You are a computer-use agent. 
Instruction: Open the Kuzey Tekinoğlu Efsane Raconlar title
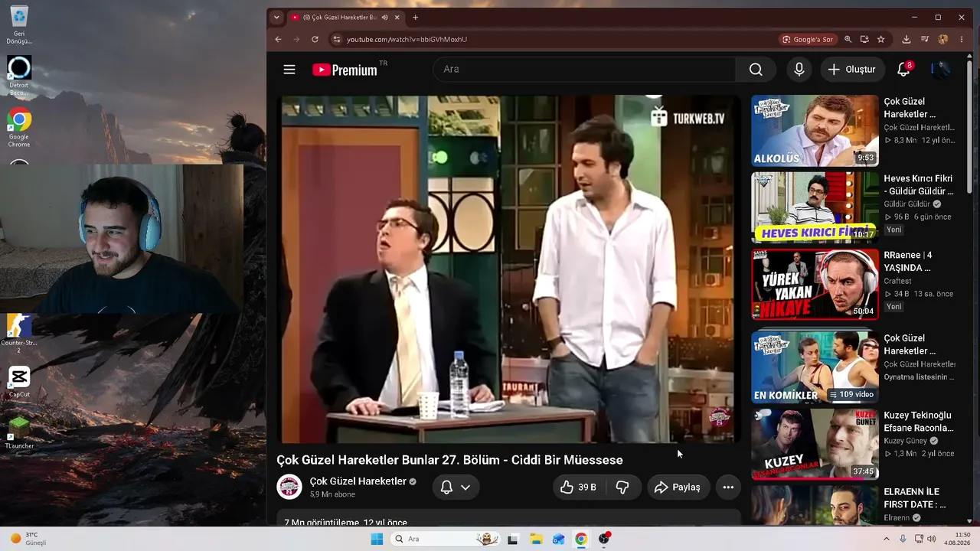coord(919,422)
